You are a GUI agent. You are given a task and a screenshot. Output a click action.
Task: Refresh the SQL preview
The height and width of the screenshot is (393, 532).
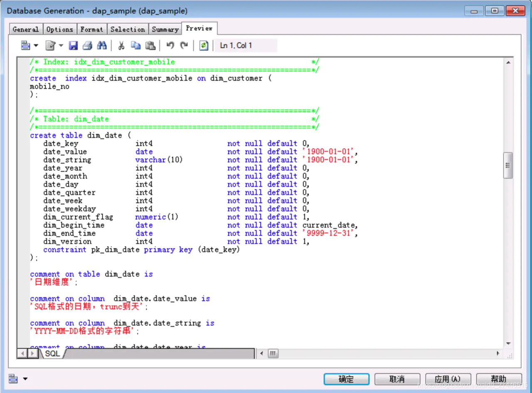[204, 45]
